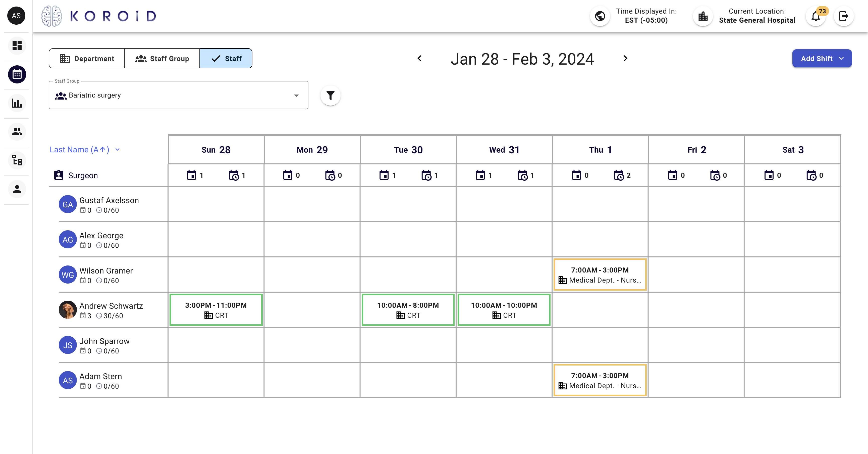Open the hierarchy tree sidebar icon

click(x=17, y=160)
